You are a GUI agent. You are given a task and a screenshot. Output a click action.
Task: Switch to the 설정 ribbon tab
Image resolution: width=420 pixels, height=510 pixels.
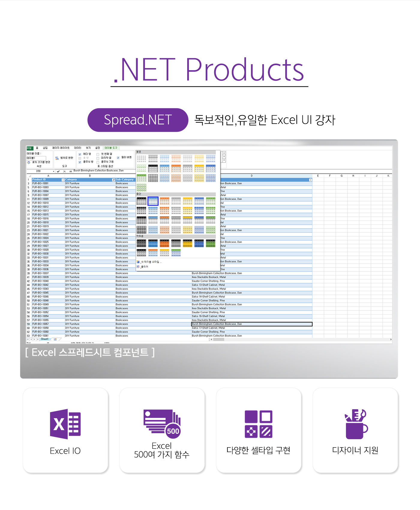(x=97, y=148)
